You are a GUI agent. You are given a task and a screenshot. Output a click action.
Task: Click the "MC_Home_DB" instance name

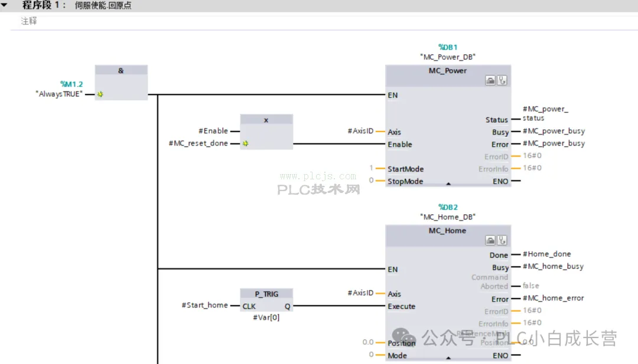point(448,217)
